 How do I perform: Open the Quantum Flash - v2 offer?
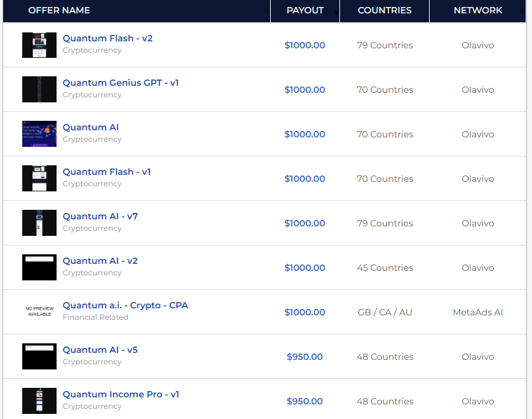pos(107,38)
